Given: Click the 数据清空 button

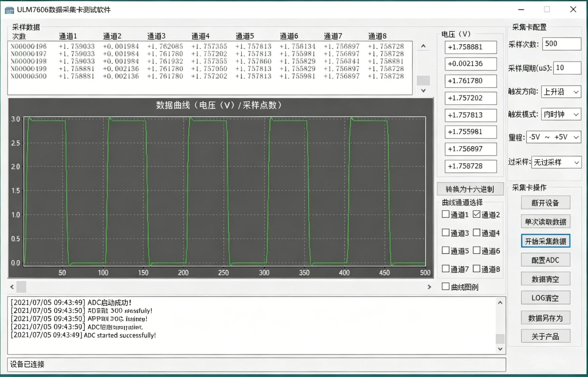Looking at the screenshot, I should point(545,279).
